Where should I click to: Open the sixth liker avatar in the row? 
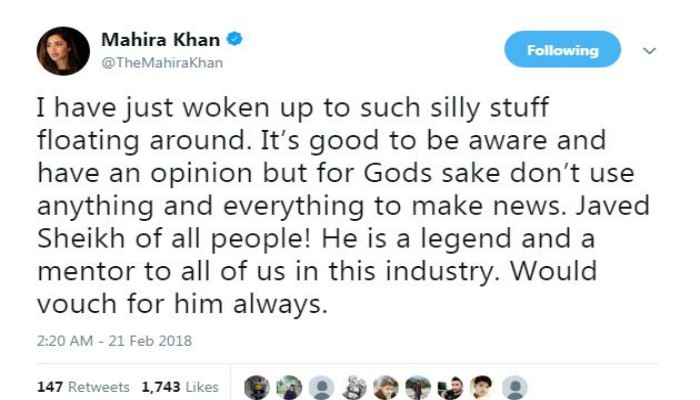coord(418,387)
